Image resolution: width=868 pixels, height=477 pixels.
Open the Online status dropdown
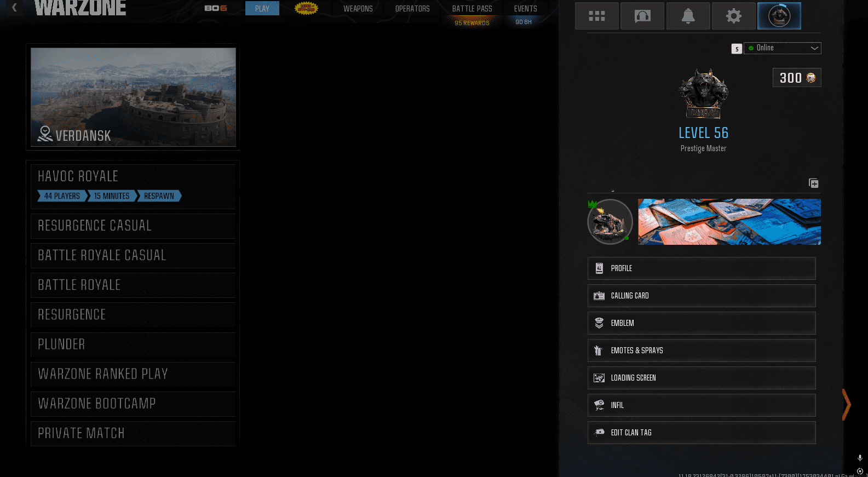coord(782,48)
